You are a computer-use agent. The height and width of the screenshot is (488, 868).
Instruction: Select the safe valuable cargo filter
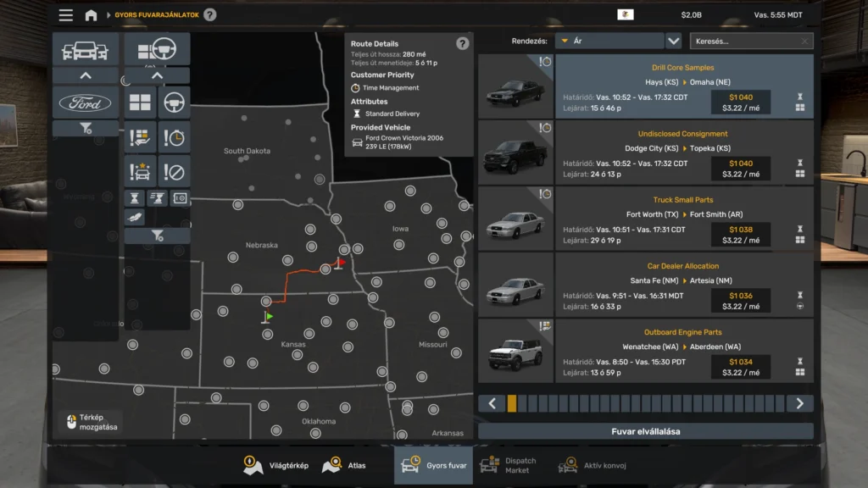(x=180, y=198)
